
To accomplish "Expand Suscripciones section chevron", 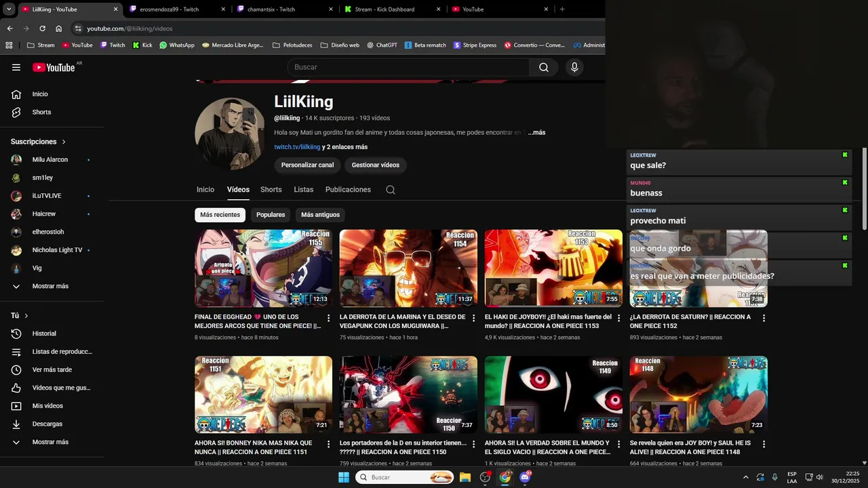I will point(64,142).
